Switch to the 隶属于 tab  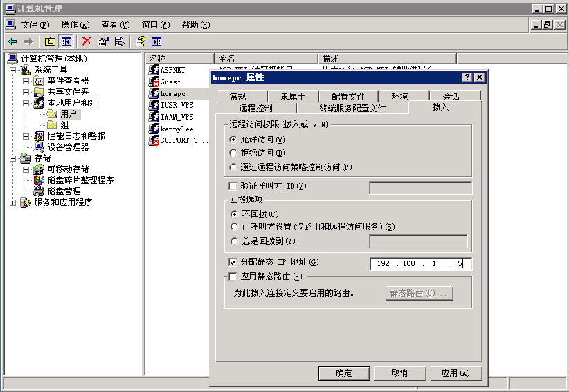tap(293, 96)
